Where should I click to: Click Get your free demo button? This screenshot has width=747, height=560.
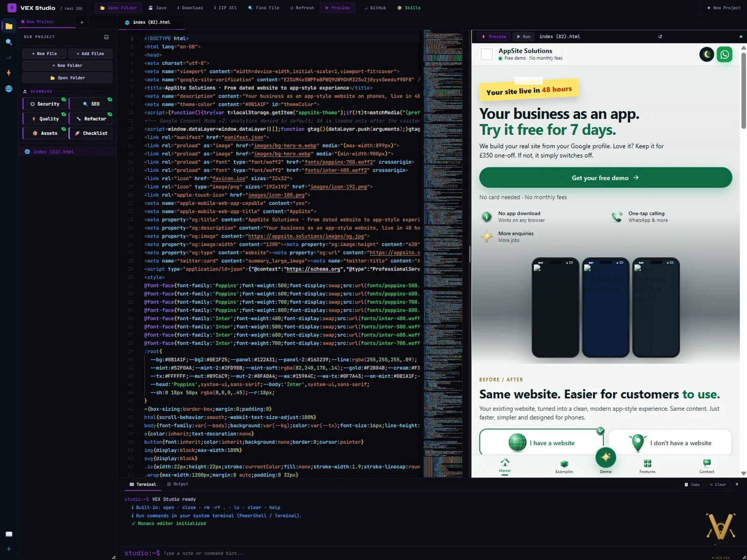click(605, 178)
